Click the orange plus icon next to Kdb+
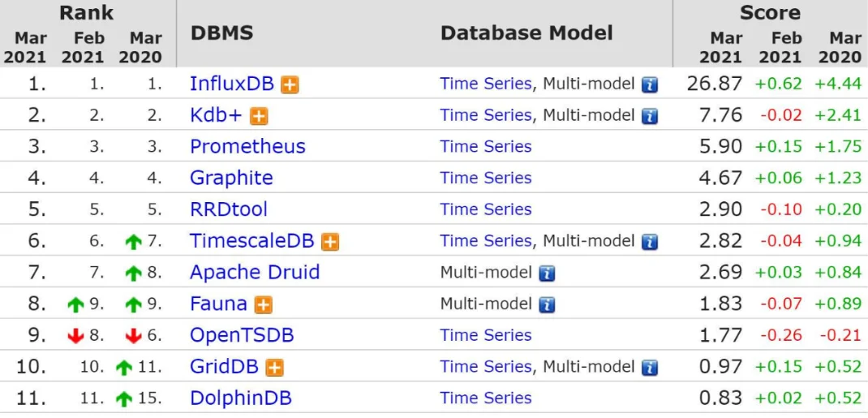 259,116
